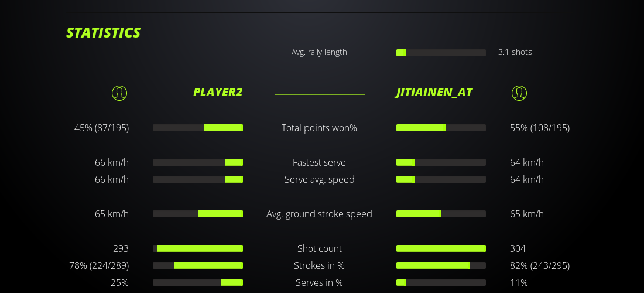
Task: Click JITIAINEN_AT Fastest serve bar
Action: 441,162
